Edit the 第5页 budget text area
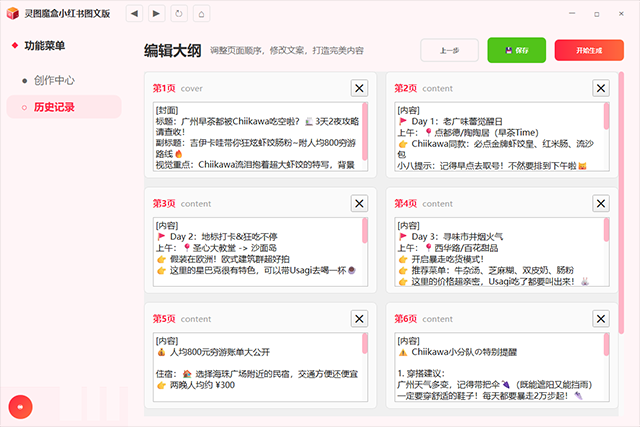 (x=260, y=367)
